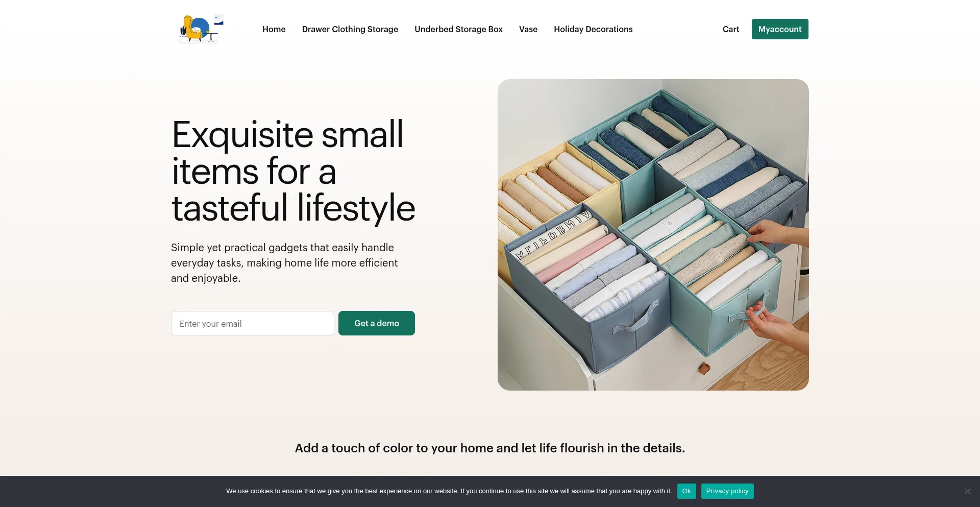This screenshot has height=507, width=980.
Task: Open the Privacy policy page
Action: pyautogui.click(x=727, y=491)
